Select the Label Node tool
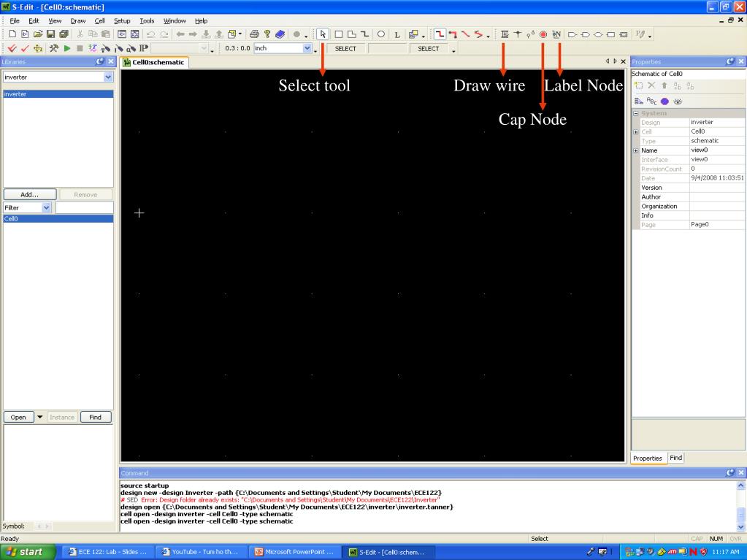This screenshot has height=560, width=747. point(556,34)
